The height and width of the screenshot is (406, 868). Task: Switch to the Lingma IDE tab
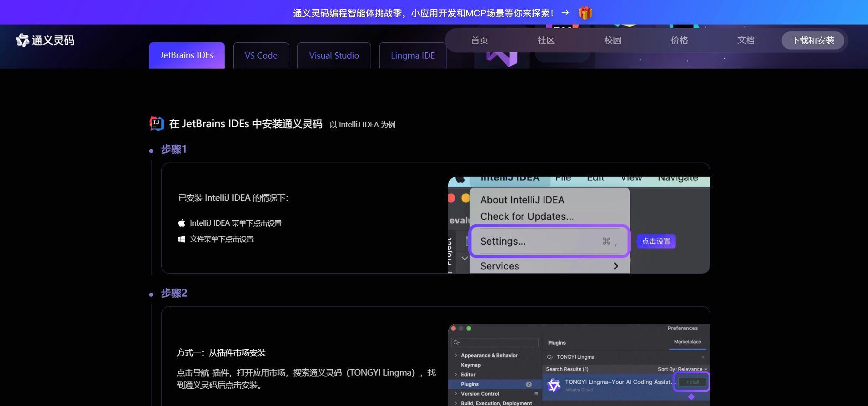[413, 55]
